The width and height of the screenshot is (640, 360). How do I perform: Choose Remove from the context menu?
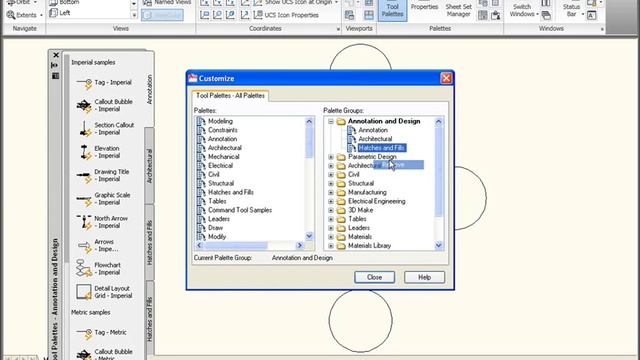(398, 165)
